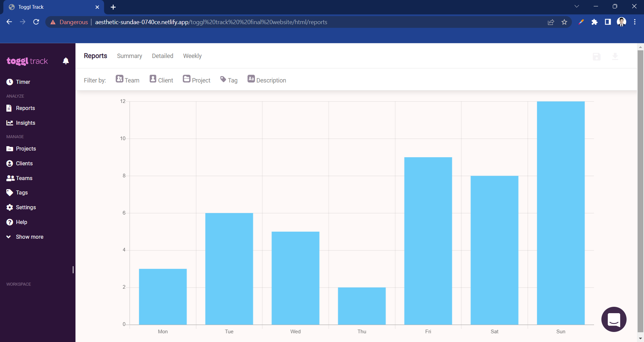Click the notification bell icon

tap(66, 61)
